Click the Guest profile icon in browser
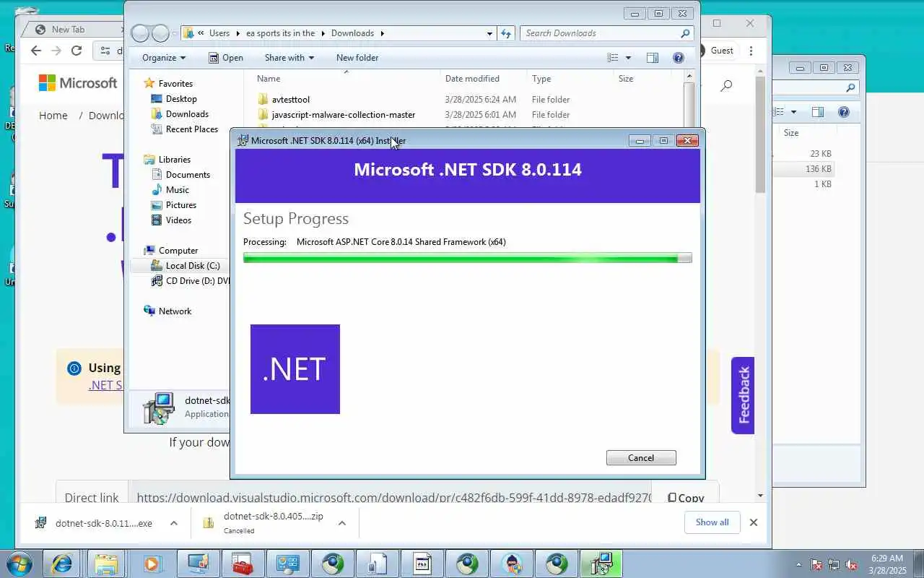This screenshot has height=578, width=924. coord(700,51)
